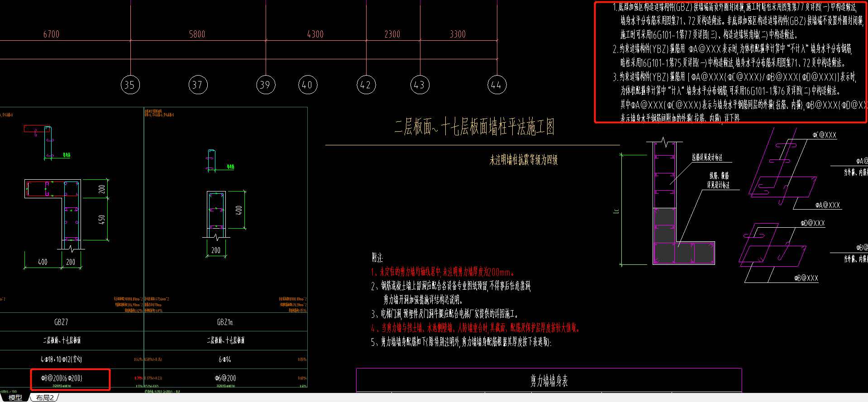The image size is (868, 402).
Task: Select the GBZ7 column label
Action: (x=61, y=322)
